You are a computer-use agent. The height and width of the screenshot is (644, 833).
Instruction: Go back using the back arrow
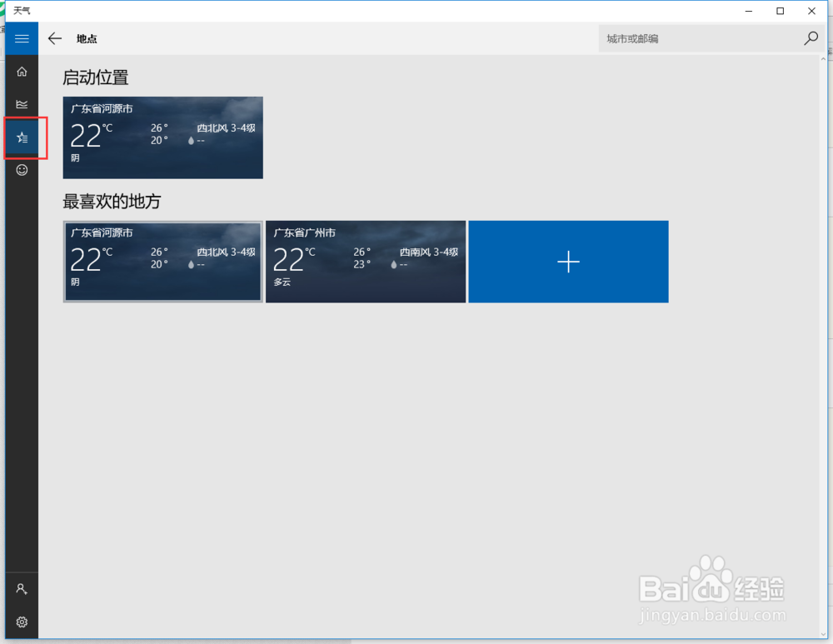(x=55, y=38)
